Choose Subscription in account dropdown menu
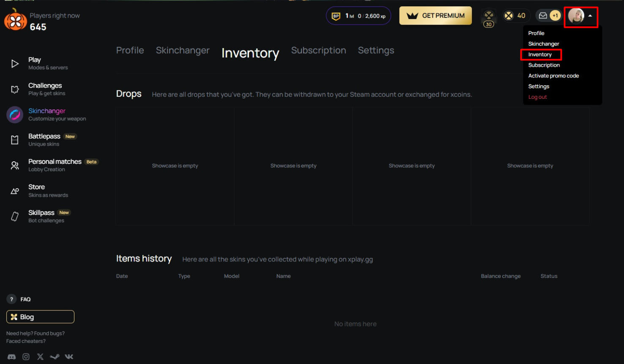624x364 pixels. pyautogui.click(x=544, y=65)
